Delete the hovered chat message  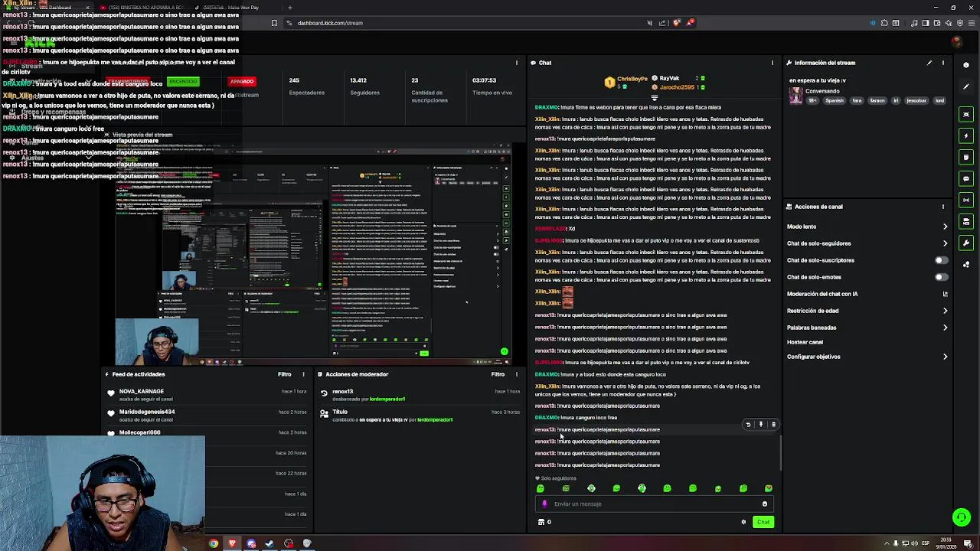tap(773, 425)
